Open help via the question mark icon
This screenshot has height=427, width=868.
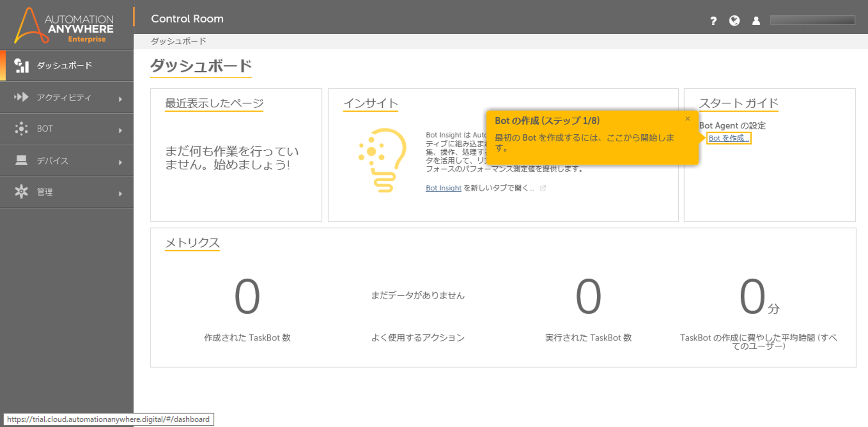[x=713, y=20]
